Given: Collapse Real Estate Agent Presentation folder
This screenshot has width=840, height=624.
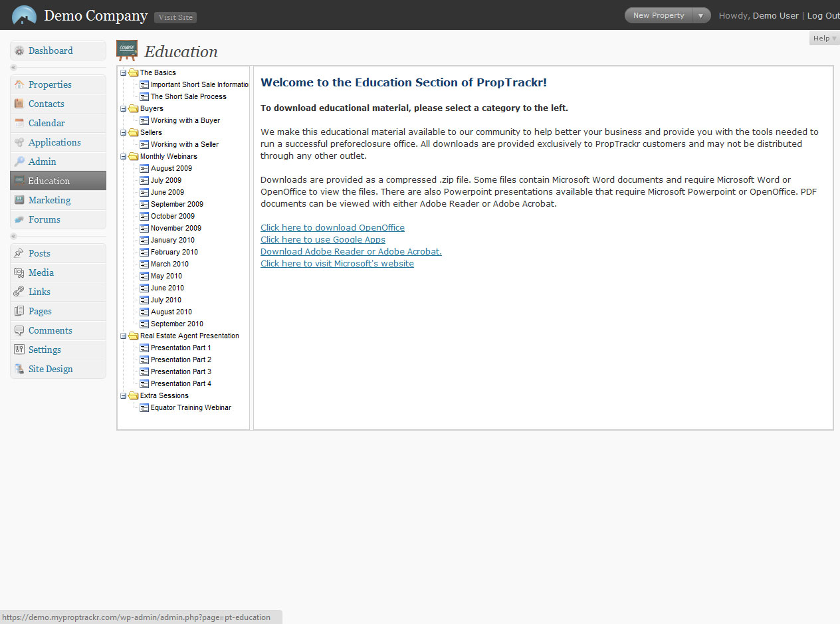Looking at the screenshot, I should point(124,336).
